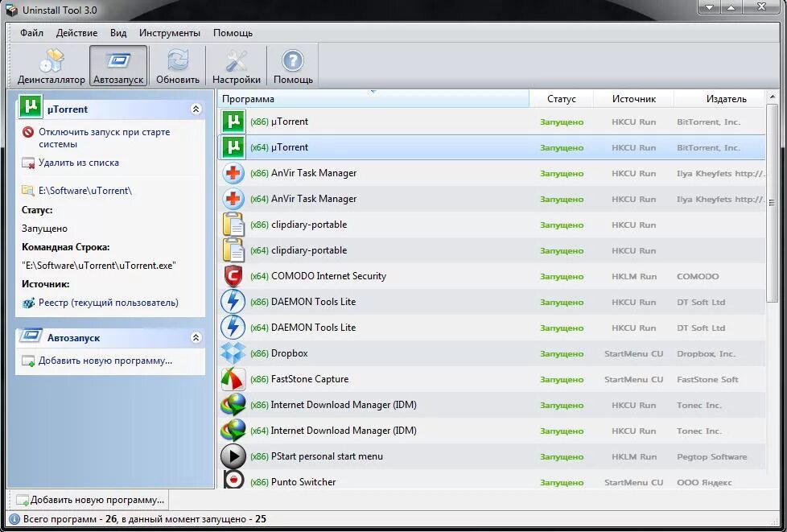Open Реестр (текущий пользователь) source link

[109, 303]
